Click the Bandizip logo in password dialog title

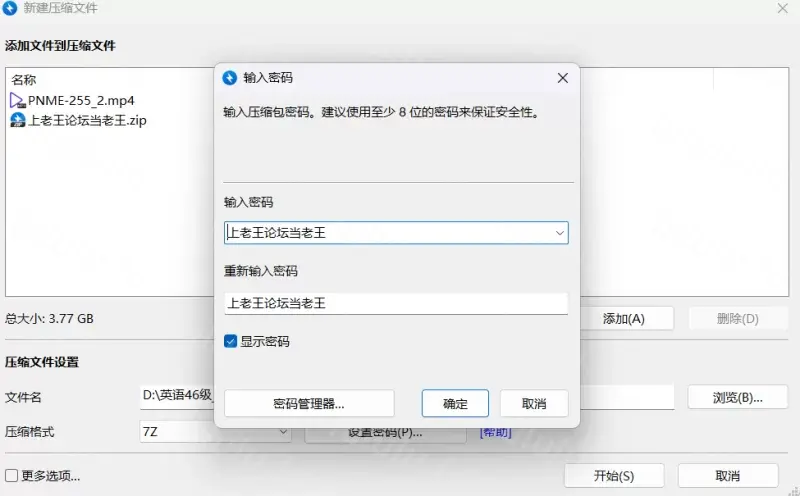(x=230, y=78)
